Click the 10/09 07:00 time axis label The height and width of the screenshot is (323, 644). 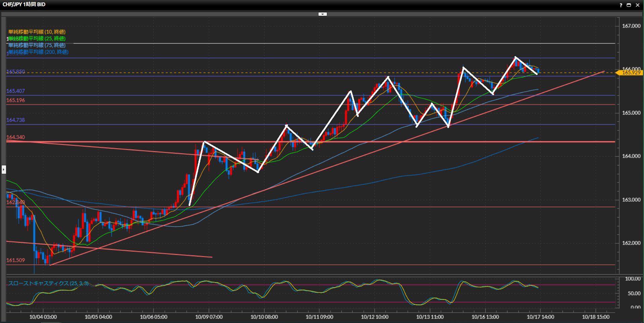(209, 317)
